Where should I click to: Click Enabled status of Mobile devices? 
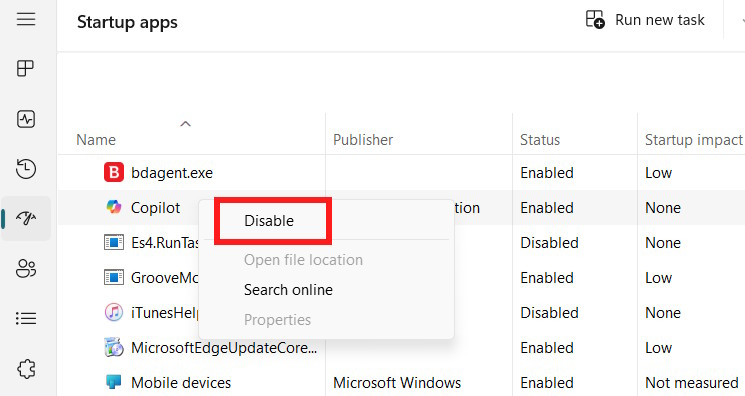click(547, 383)
